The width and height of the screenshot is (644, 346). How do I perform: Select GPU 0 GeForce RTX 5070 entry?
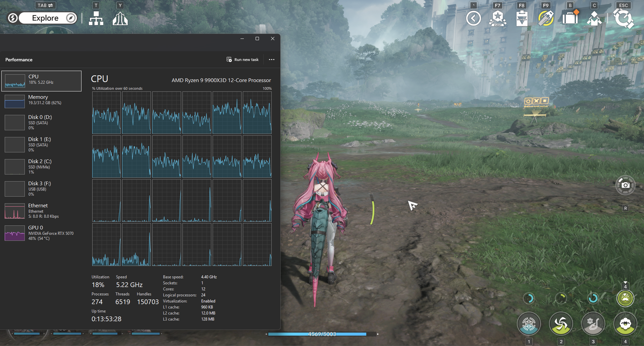(42, 233)
